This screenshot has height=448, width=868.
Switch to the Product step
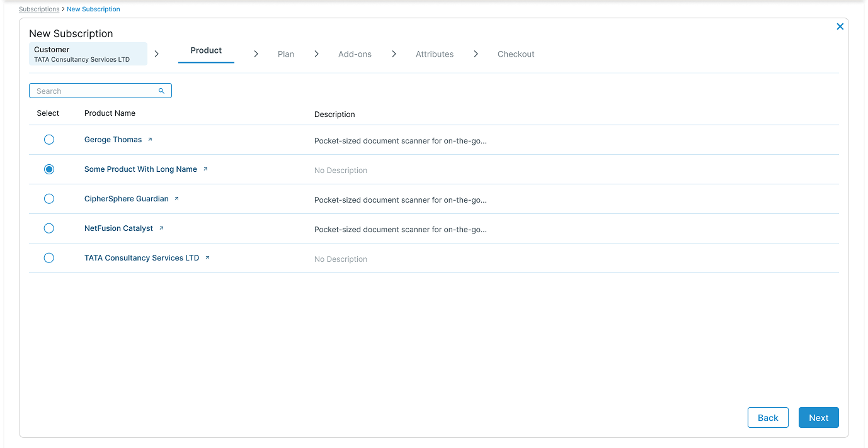pos(206,50)
